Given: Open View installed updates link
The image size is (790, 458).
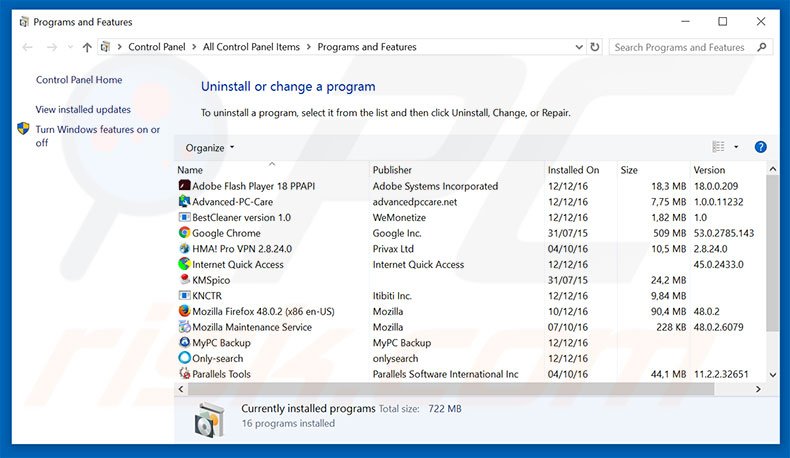Looking at the screenshot, I should 83,109.
